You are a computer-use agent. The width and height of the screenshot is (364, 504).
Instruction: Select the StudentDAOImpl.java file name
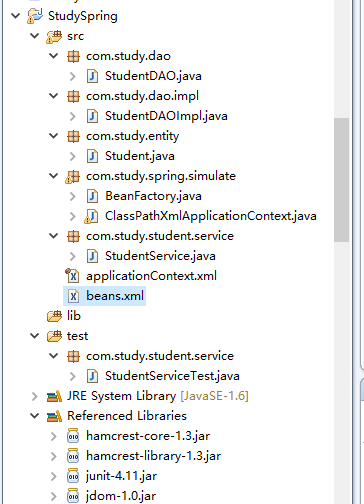(x=166, y=116)
